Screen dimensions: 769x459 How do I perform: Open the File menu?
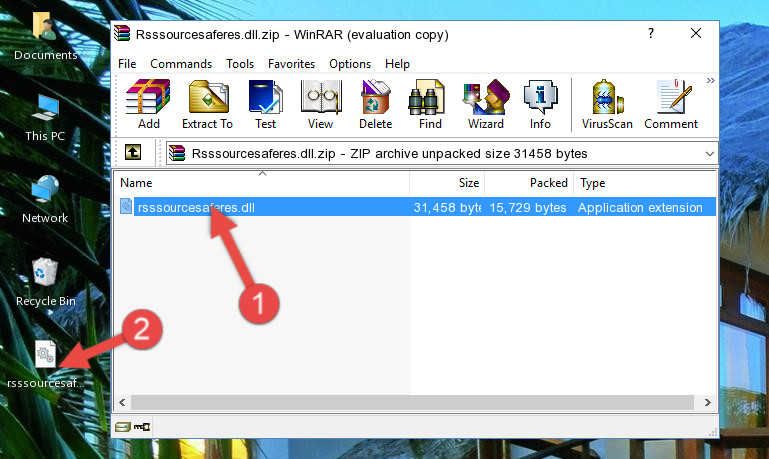click(x=127, y=64)
